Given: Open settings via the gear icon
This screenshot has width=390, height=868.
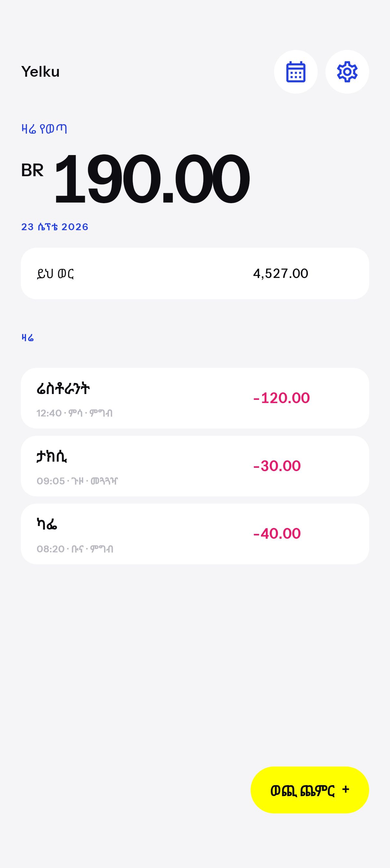Looking at the screenshot, I should click(x=347, y=72).
